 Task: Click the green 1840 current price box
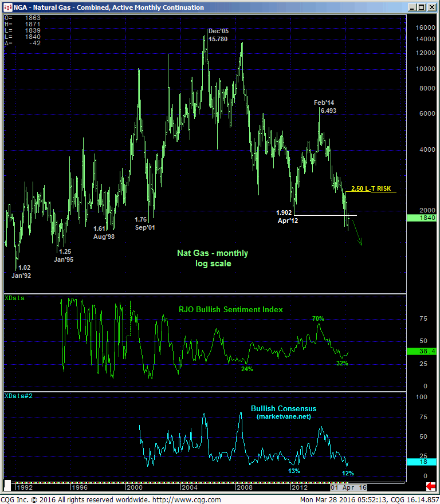pos(421,218)
